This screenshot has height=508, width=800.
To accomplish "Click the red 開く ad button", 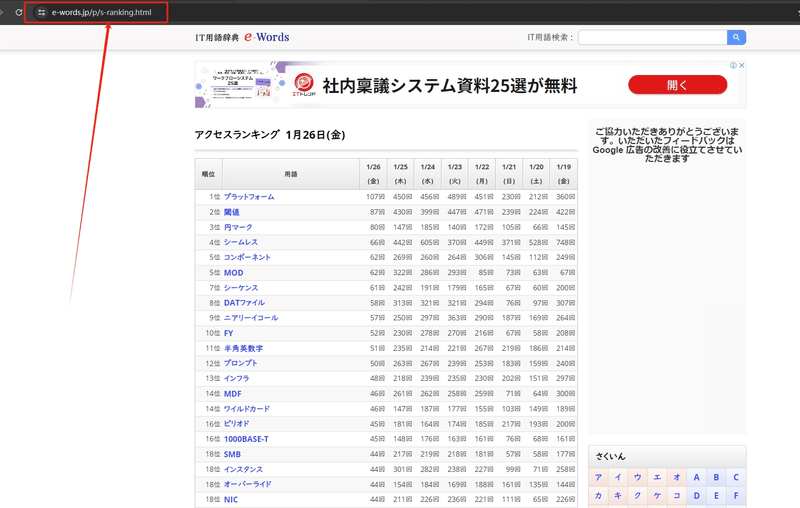I will point(678,85).
